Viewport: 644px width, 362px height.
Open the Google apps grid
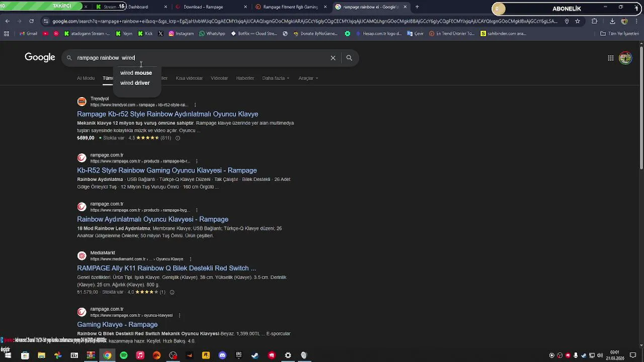pyautogui.click(x=610, y=58)
